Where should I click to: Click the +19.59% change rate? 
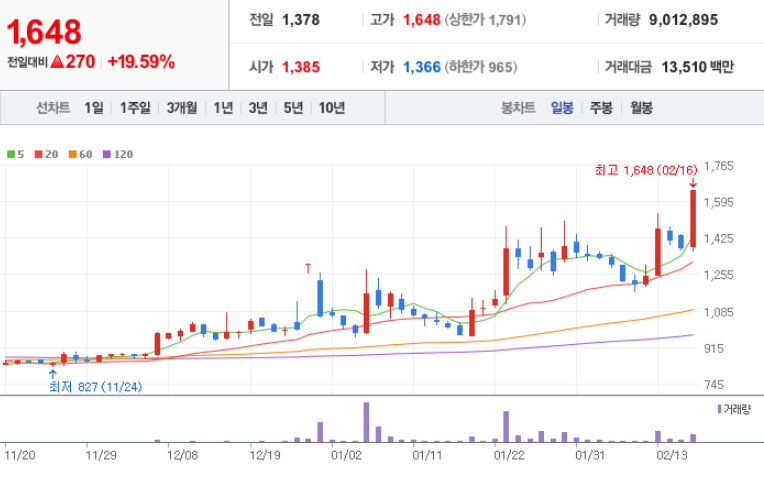tap(141, 62)
